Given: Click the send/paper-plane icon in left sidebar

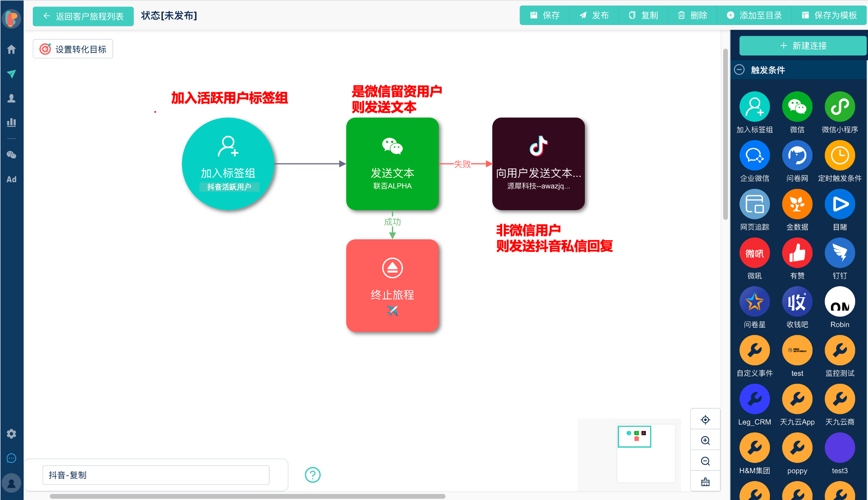Looking at the screenshot, I should click(x=12, y=74).
